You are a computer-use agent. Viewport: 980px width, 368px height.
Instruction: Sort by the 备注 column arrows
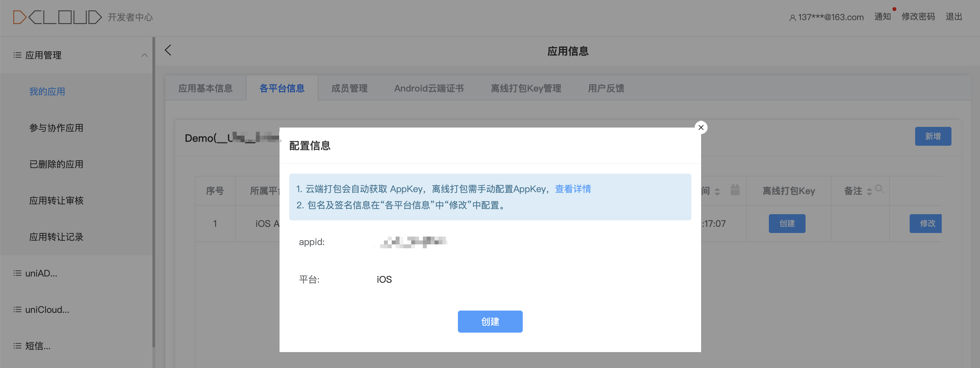coord(869,191)
